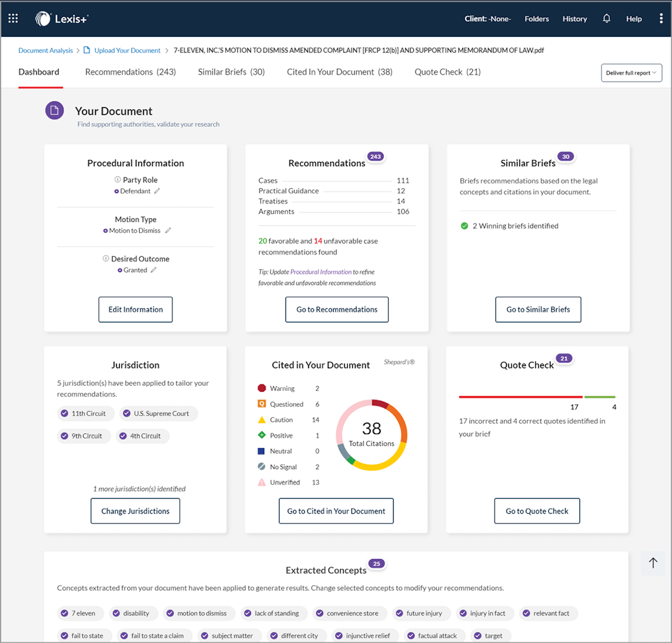Click the Similar Briefs 30 count badge
The height and width of the screenshot is (643, 672).
click(x=566, y=157)
